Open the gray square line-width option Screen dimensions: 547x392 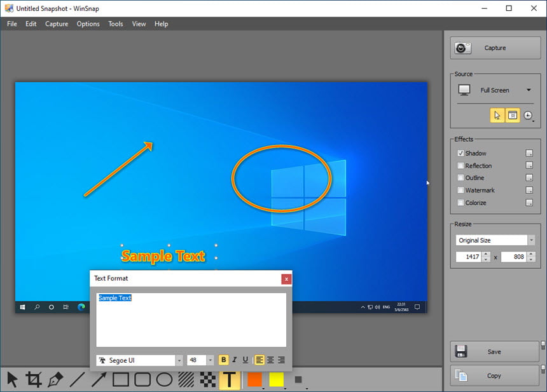[x=298, y=379]
